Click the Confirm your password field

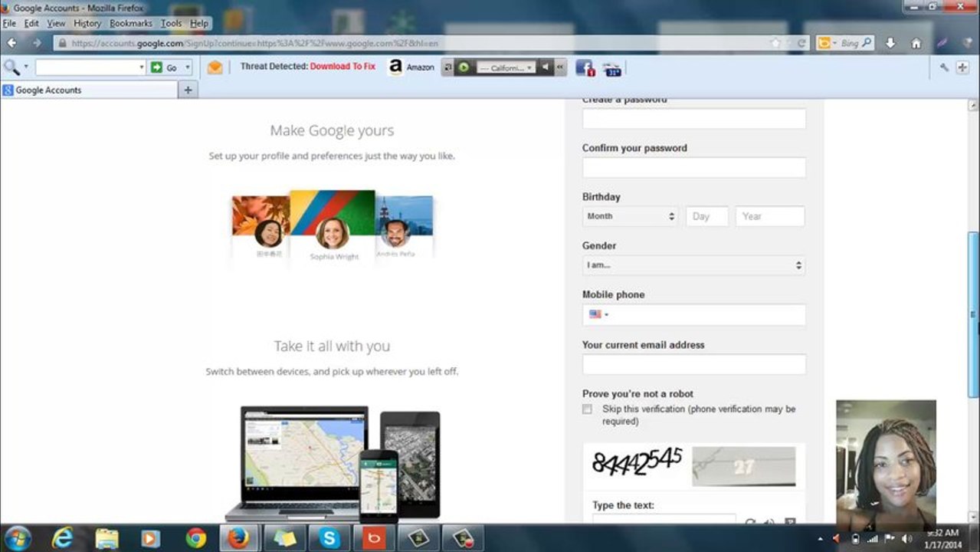point(693,168)
